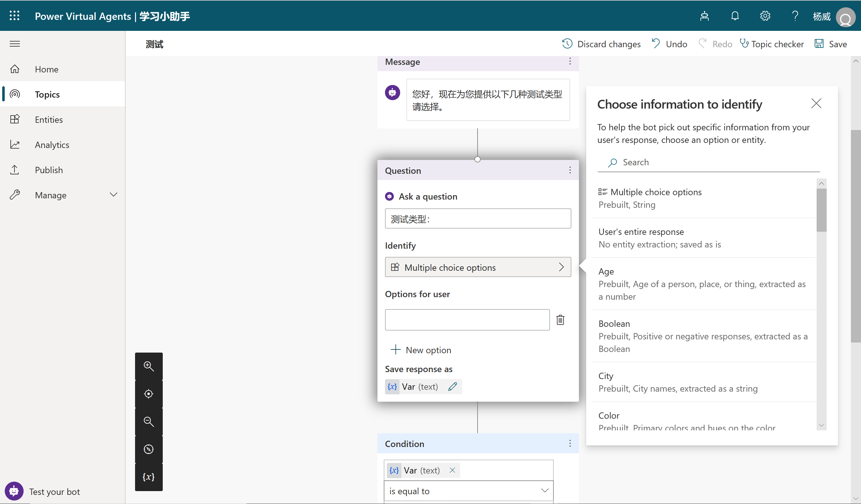
Task: Open the variables {x} panel icon
Action: (149, 477)
